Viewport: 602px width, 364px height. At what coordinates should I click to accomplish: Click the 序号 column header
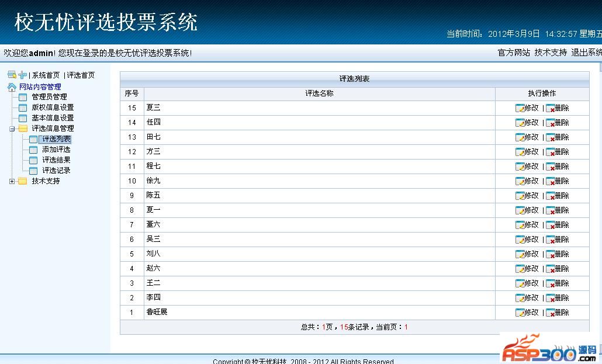coord(132,93)
